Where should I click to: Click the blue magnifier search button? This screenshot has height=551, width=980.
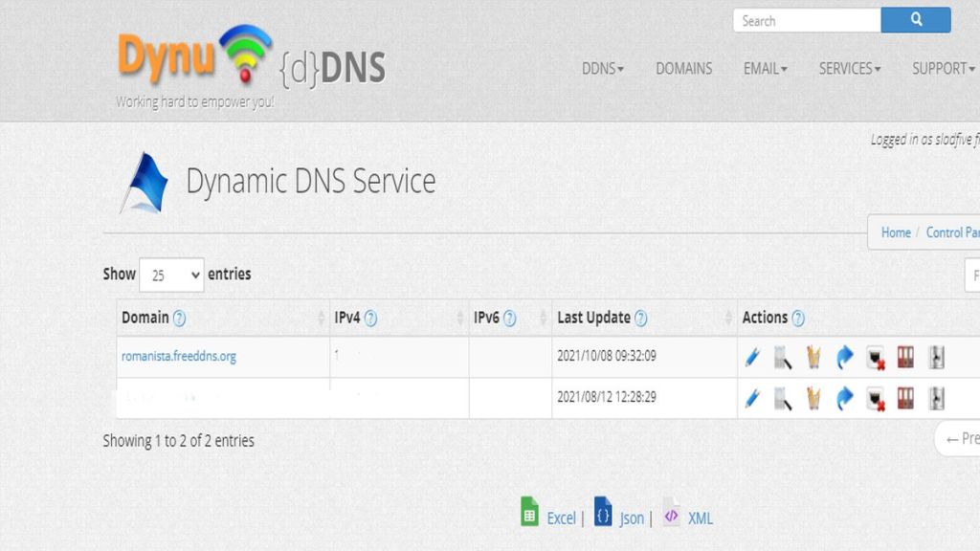click(916, 20)
